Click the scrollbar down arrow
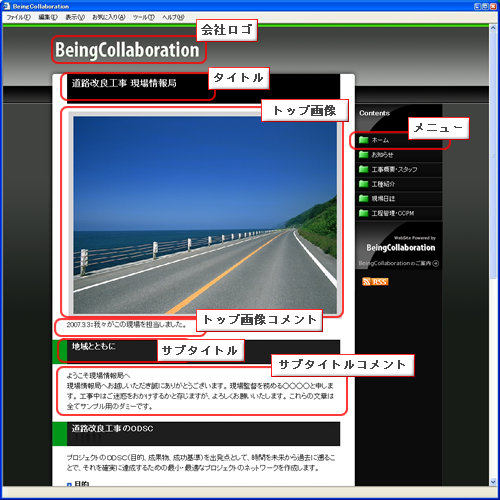This screenshot has width=500, height=500. click(493, 482)
